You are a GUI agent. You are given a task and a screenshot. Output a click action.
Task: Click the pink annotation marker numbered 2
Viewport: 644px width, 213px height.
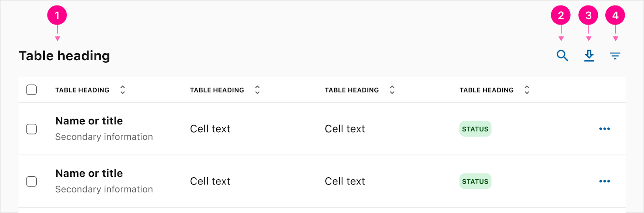[x=561, y=15]
